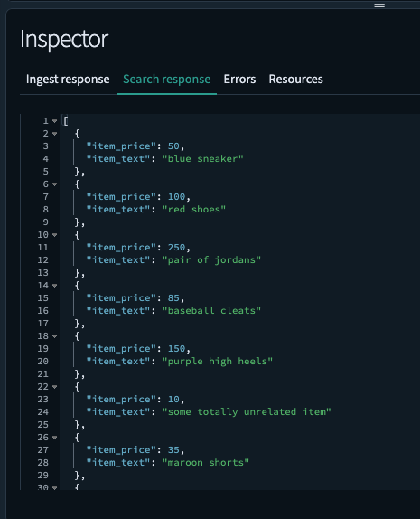This screenshot has height=519, width=420.
Task: Click the item_price value 50
Action: coord(173,146)
